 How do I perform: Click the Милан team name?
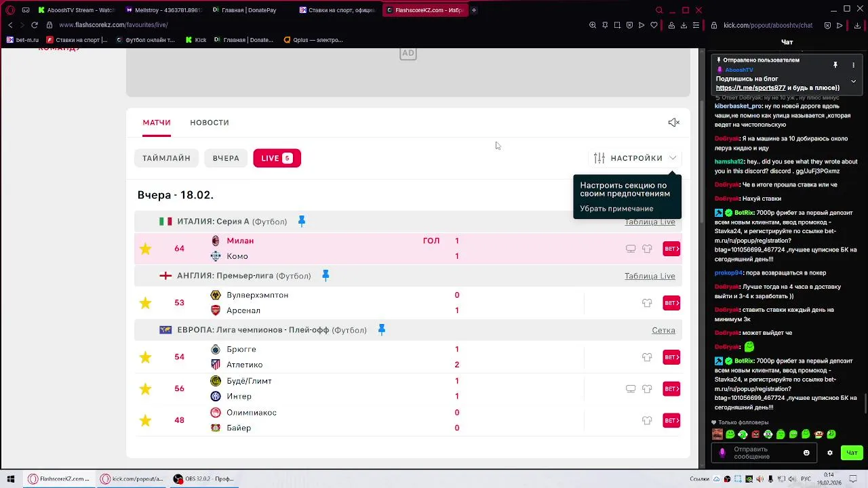pos(240,241)
